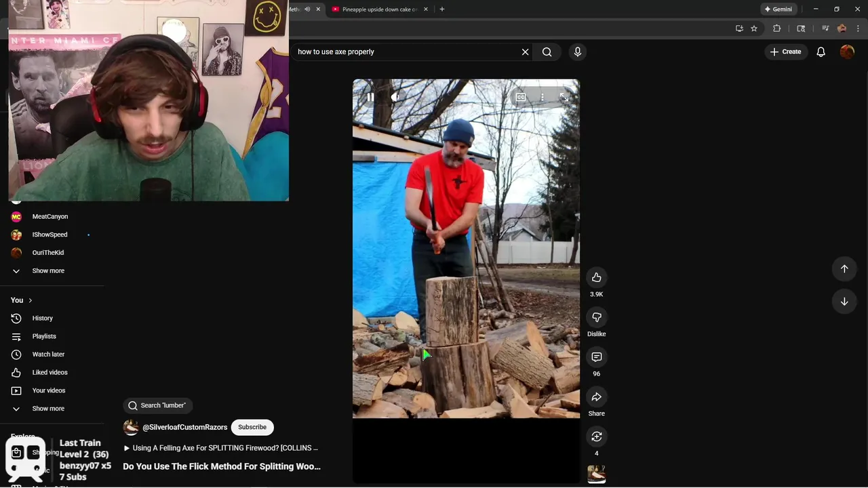Click the SilverloafCustomRazors channel avatar

[131, 427]
